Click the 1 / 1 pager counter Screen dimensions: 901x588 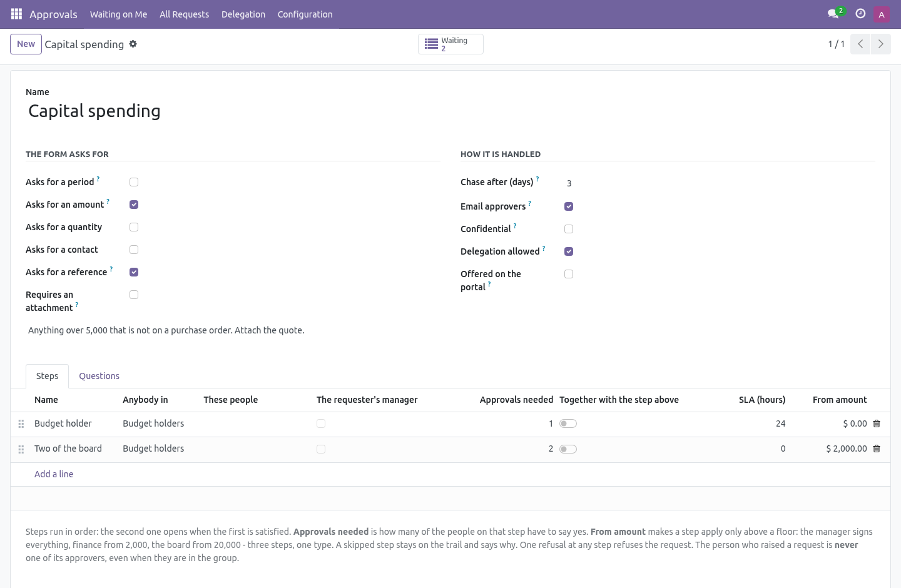836,44
